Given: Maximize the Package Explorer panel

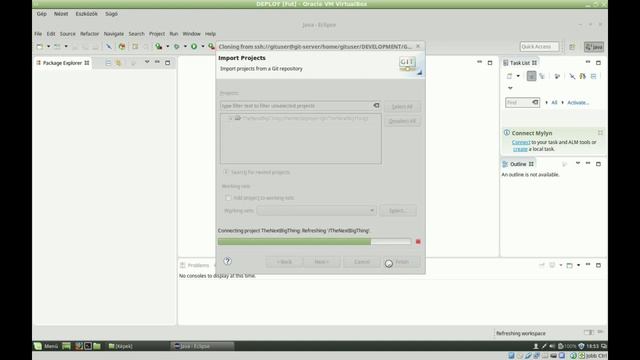Looking at the screenshot, I should [167, 63].
